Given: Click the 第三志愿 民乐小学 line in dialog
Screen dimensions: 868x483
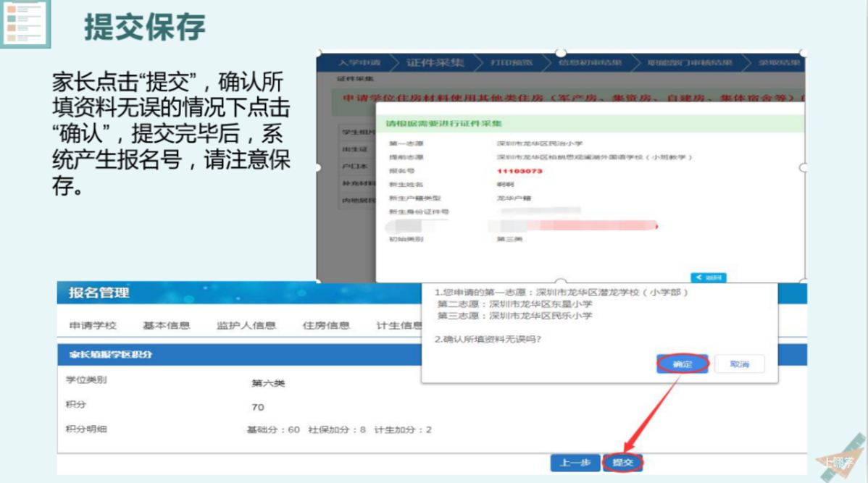Looking at the screenshot, I should [514, 315].
